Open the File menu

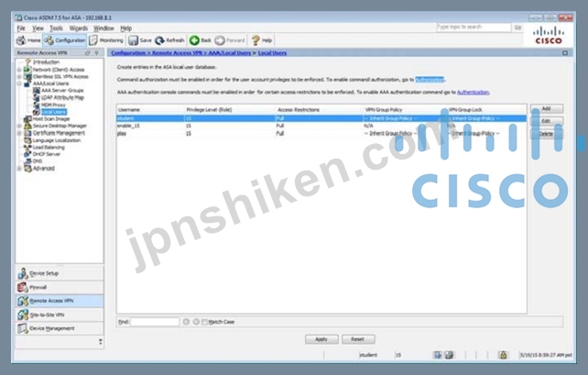21,28
